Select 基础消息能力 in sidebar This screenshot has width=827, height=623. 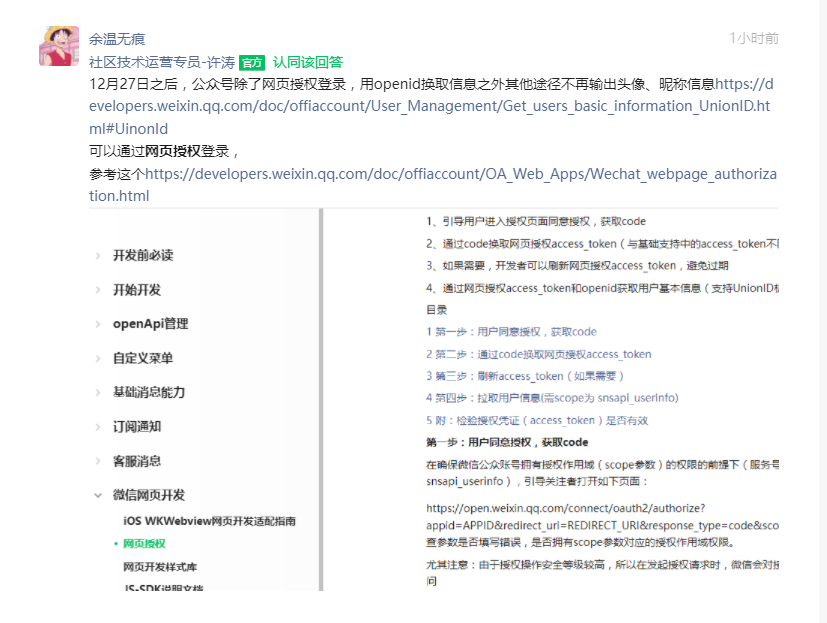point(149,392)
